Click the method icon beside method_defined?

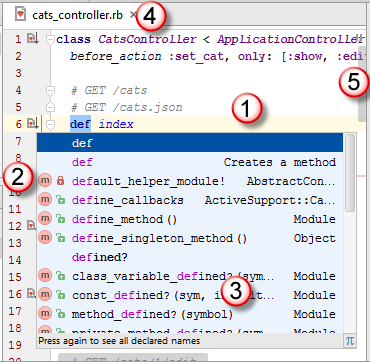point(44,314)
